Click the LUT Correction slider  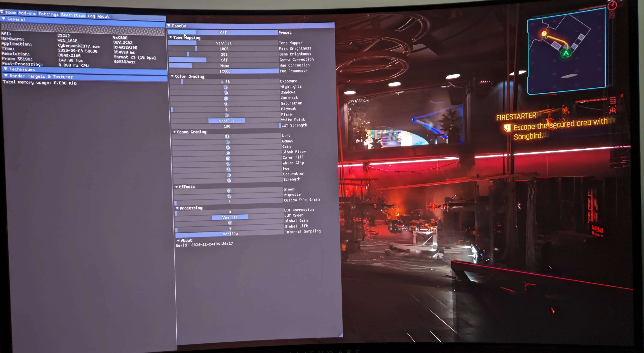[x=230, y=212]
